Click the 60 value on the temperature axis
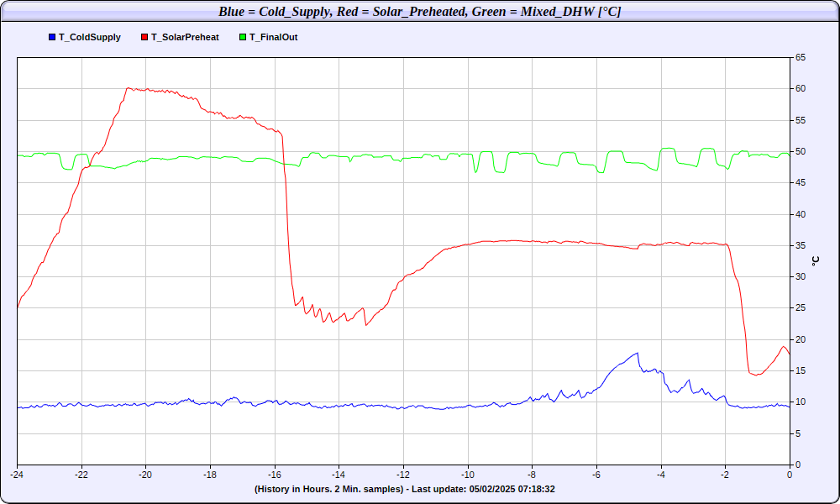 coord(801,89)
